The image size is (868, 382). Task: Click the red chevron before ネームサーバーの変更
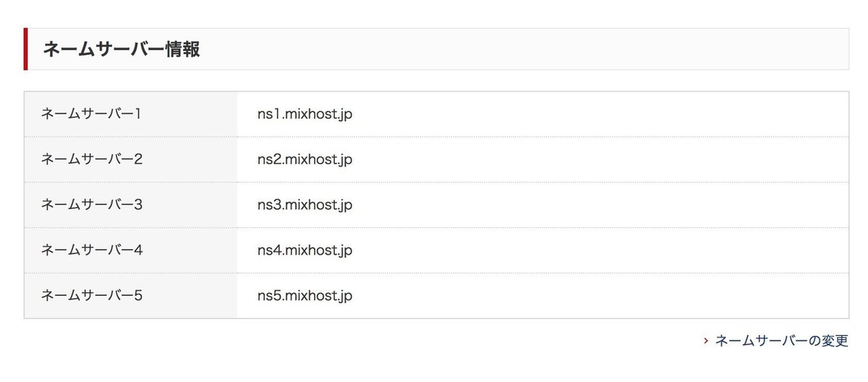click(x=705, y=341)
